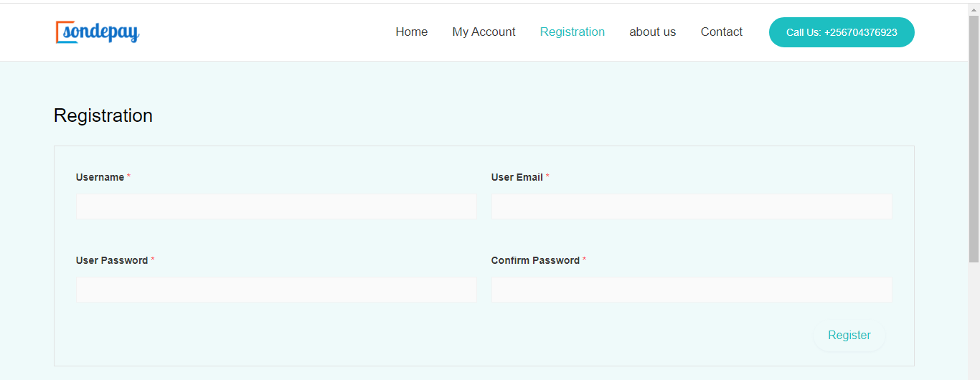Focus the Username input field
The image size is (980, 380).
click(x=276, y=206)
